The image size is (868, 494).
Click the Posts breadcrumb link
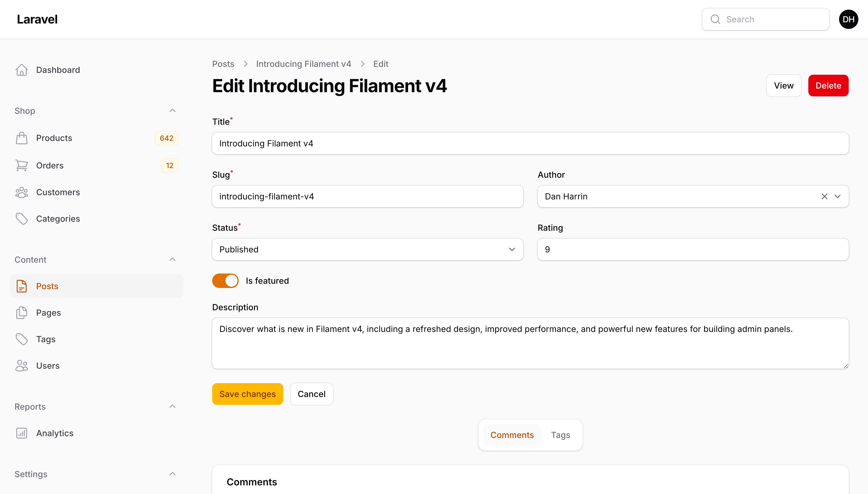coord(223,64)
